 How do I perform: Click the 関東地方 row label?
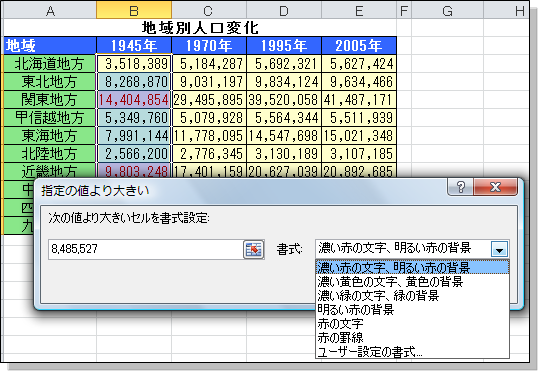click(x=50, y=100)
